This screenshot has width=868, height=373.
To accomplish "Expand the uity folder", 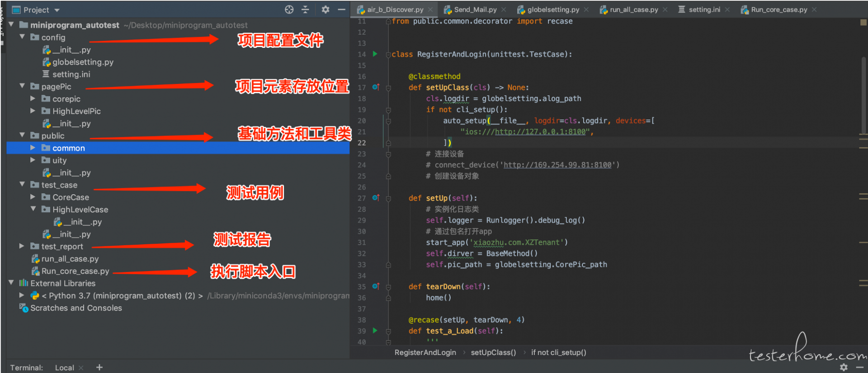I will [33, 159].
